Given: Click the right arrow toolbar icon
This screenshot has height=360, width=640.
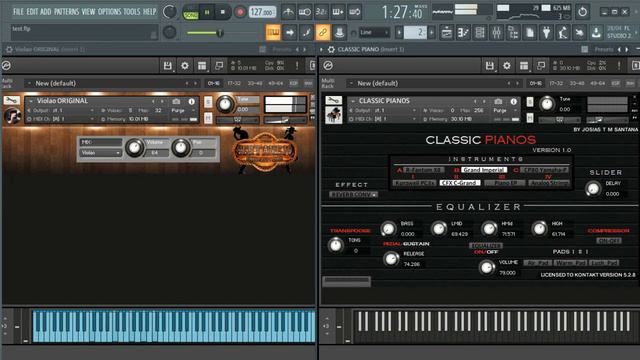Looking at the screenshot, I should click(289, 32).
